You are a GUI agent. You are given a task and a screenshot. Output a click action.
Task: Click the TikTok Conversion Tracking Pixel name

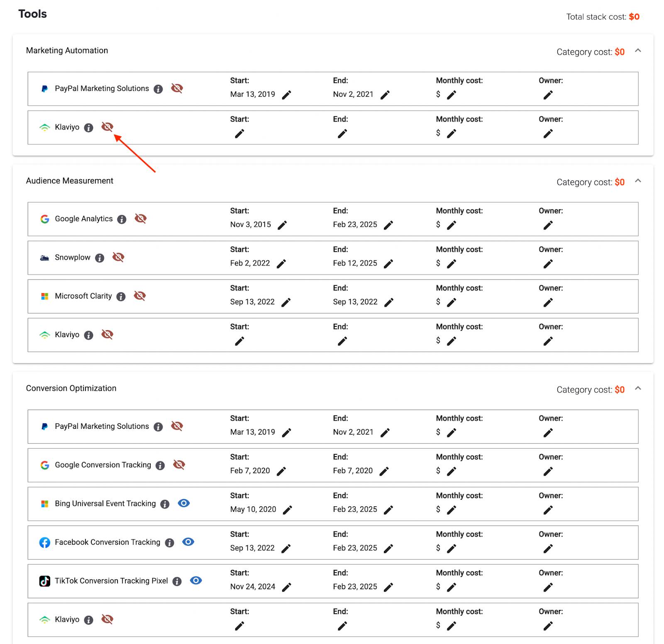(111, 581)
